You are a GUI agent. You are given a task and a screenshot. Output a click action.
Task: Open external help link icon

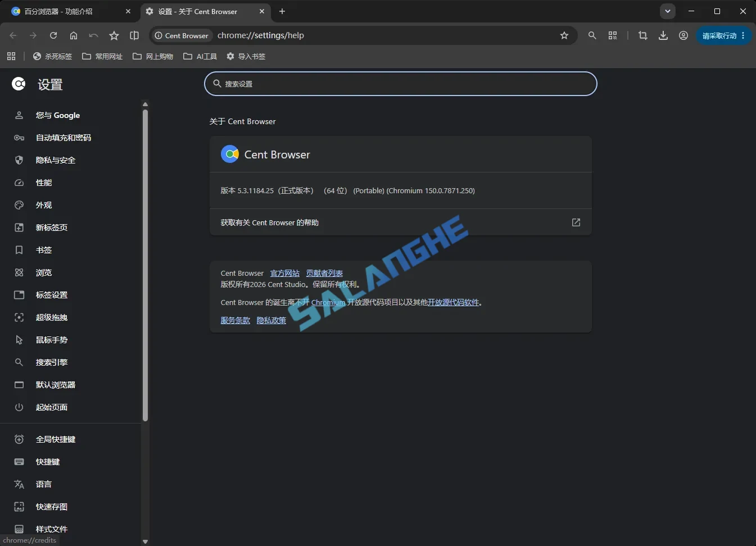pos(576,222)
